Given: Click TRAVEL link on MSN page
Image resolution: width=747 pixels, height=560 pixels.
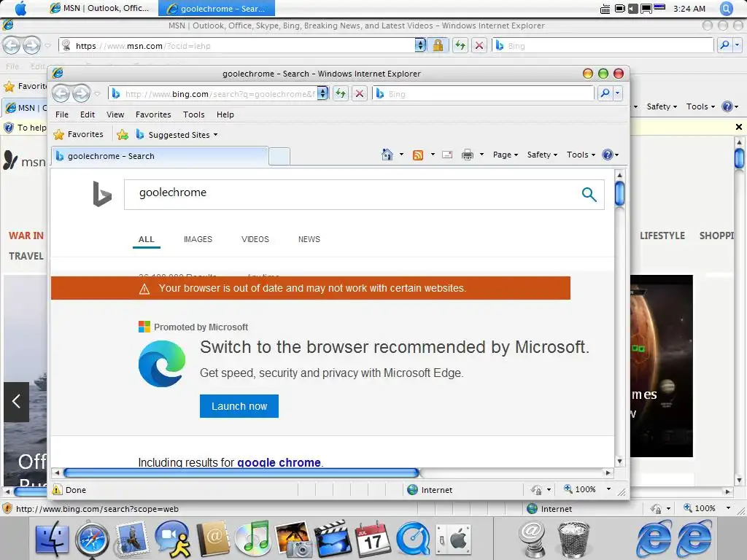Looking at the screenshot, I should pos(26,256).
